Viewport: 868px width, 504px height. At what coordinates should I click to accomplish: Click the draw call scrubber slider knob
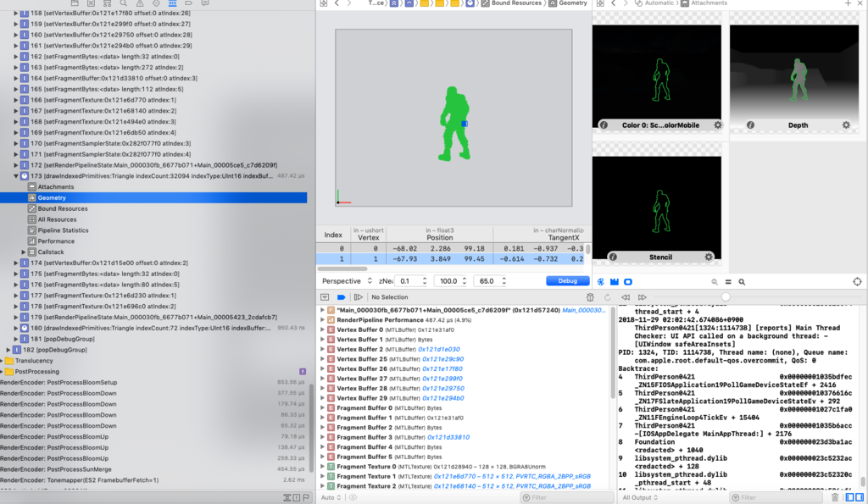coord(726,297)
